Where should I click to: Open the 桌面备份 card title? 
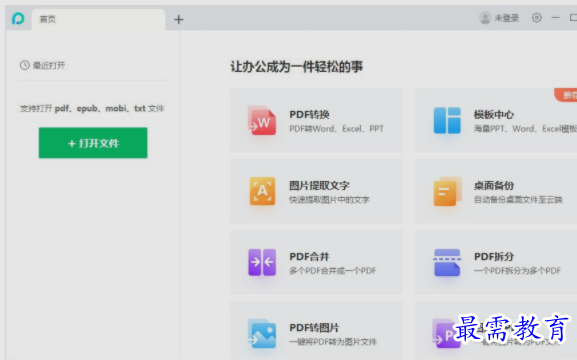pyautogui.click(x=494, y=186)
